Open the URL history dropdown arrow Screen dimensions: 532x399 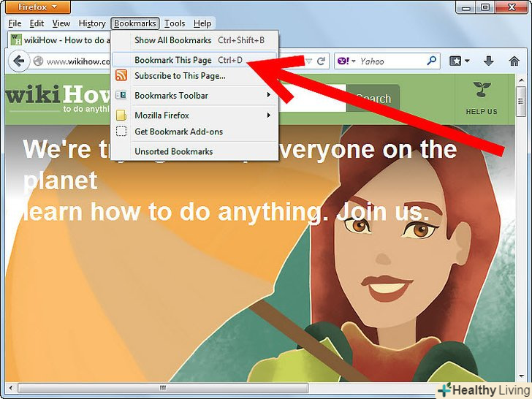[308, 61]
